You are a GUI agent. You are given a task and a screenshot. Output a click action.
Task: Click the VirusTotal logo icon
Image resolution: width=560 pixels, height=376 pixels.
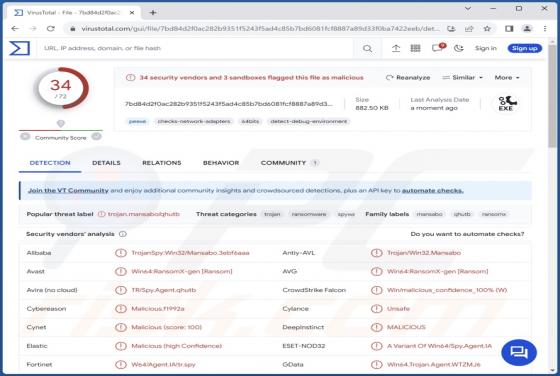tap(19, 48)
